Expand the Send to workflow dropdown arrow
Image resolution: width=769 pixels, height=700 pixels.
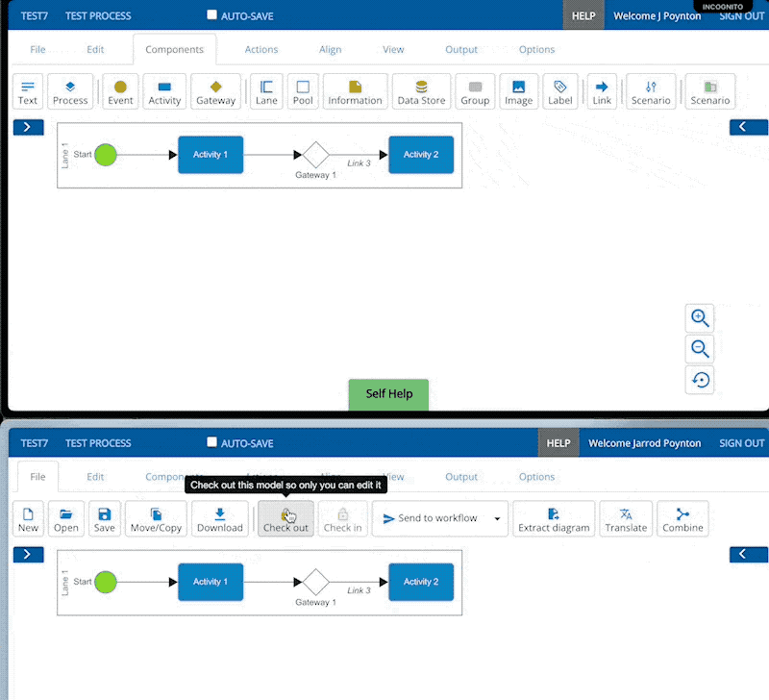pos(497,518)
